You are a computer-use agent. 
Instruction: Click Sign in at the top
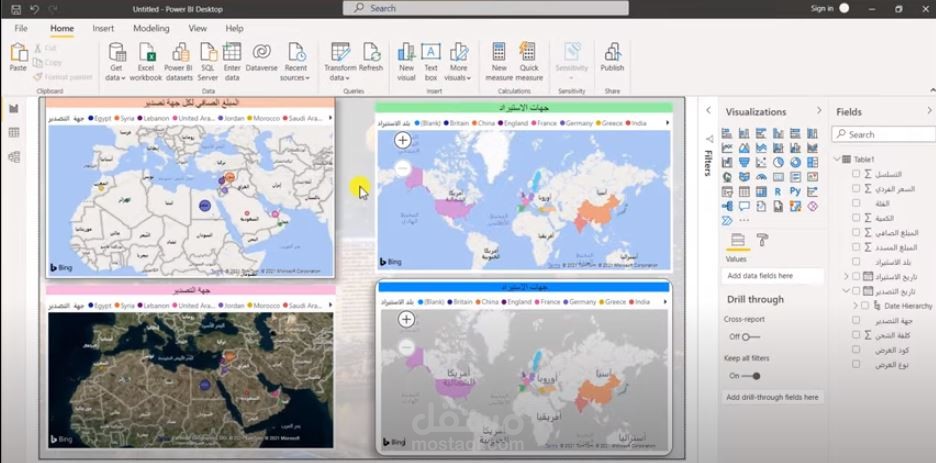[822, 8]
